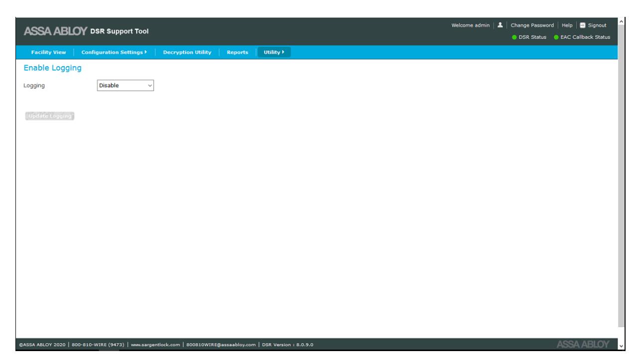Expand the Configuration Settings menu
The image size is (638, 364).
114,52
